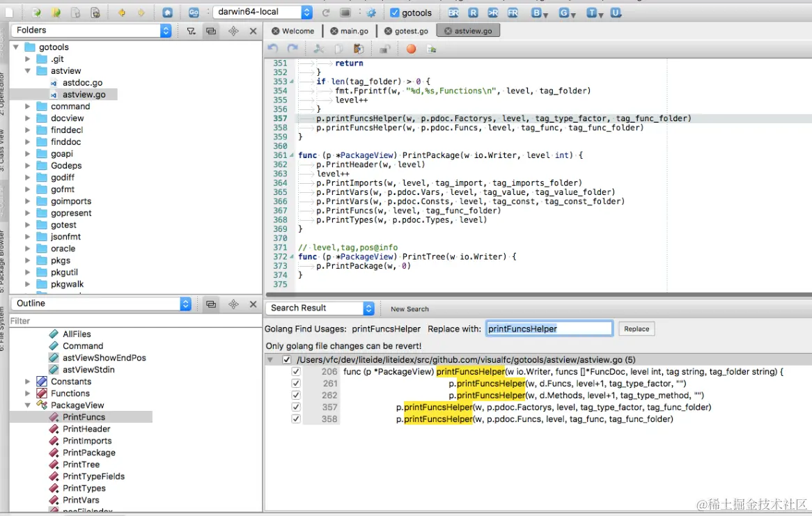
Task: Toggle the gotools checkbox in toolbar
Action: click(x=395, y=13)
